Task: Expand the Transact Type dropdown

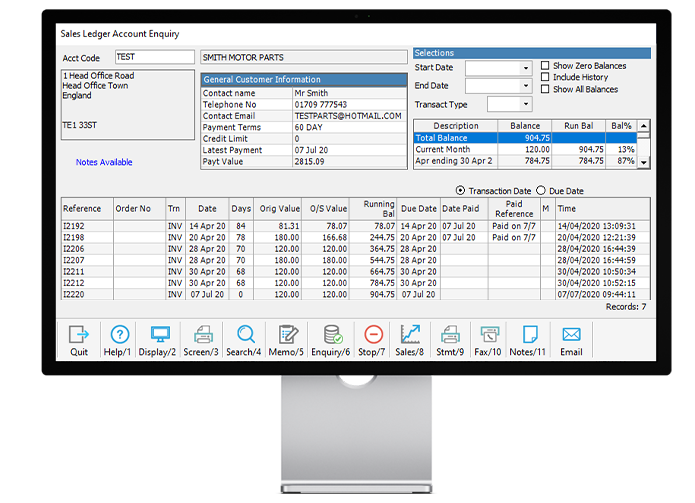Action: [x=526, y=105]
